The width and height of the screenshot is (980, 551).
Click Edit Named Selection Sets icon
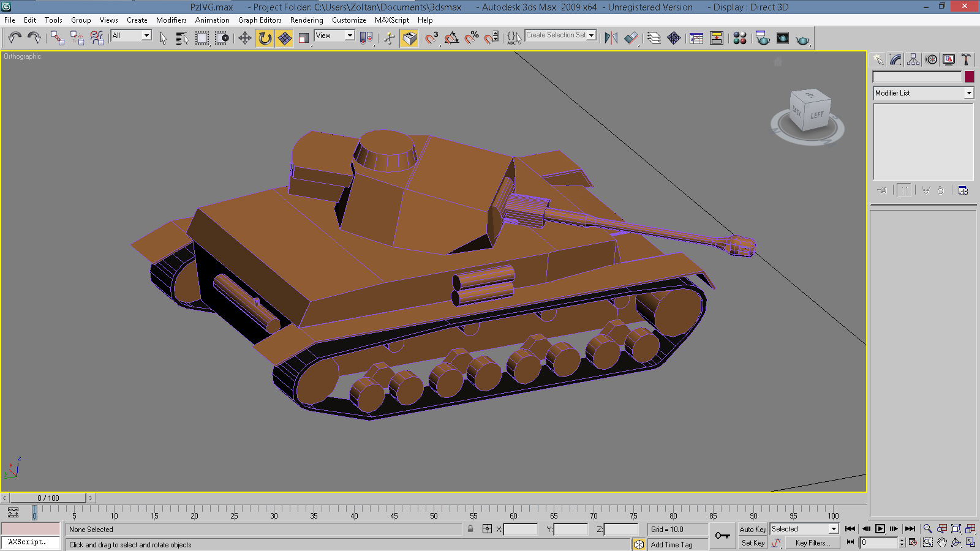[x=514, y=38]
